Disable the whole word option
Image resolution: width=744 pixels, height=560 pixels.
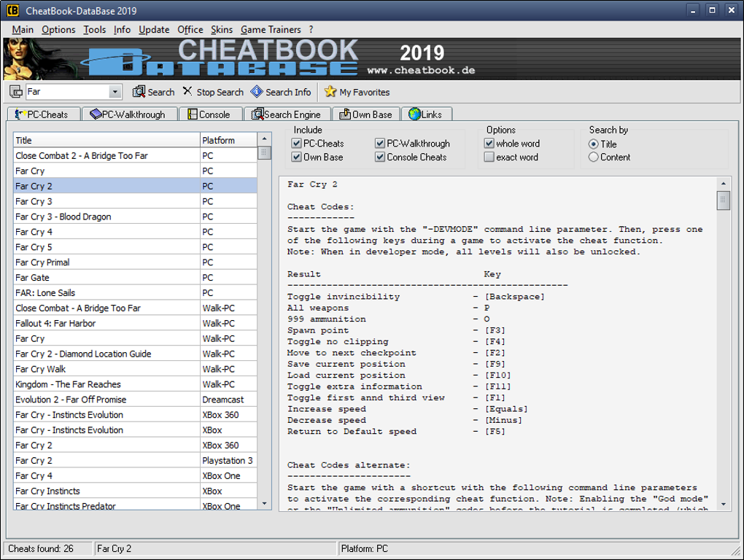point(489,143)
